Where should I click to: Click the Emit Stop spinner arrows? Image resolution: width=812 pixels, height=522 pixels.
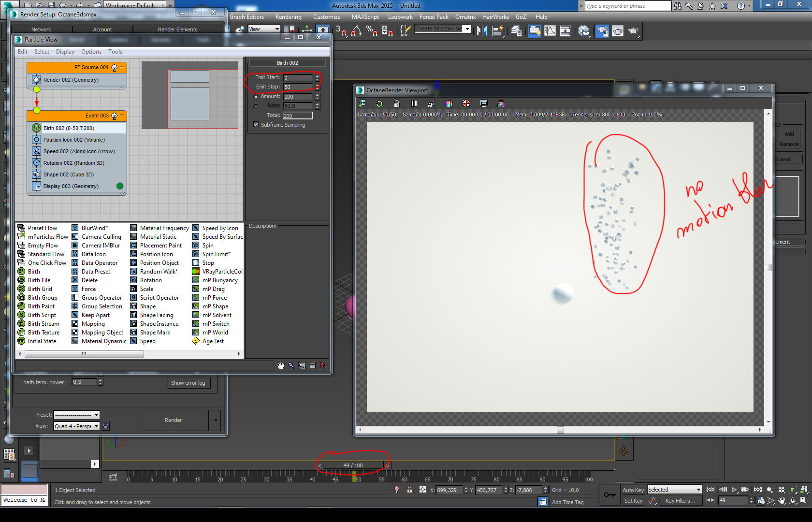point(318,87)
